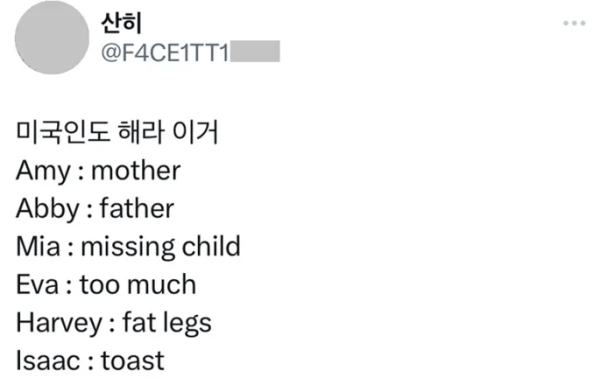Open the 산히 display name profile
600x392 pixels.
(x=122, y=23)
